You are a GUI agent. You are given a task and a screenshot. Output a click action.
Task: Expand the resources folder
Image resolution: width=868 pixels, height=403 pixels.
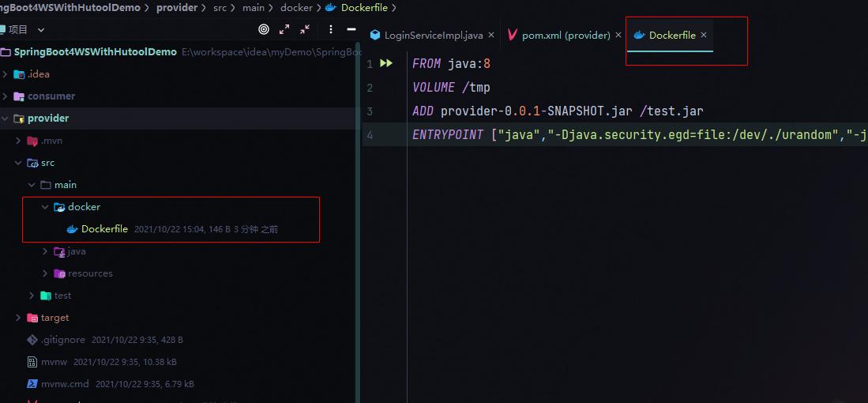(x=45, y=273)
